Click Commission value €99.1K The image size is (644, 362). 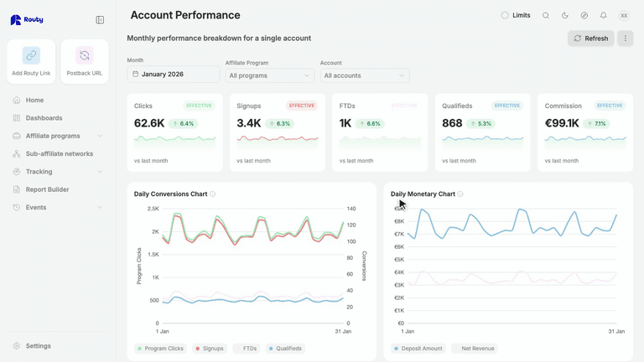coord(562,123)
